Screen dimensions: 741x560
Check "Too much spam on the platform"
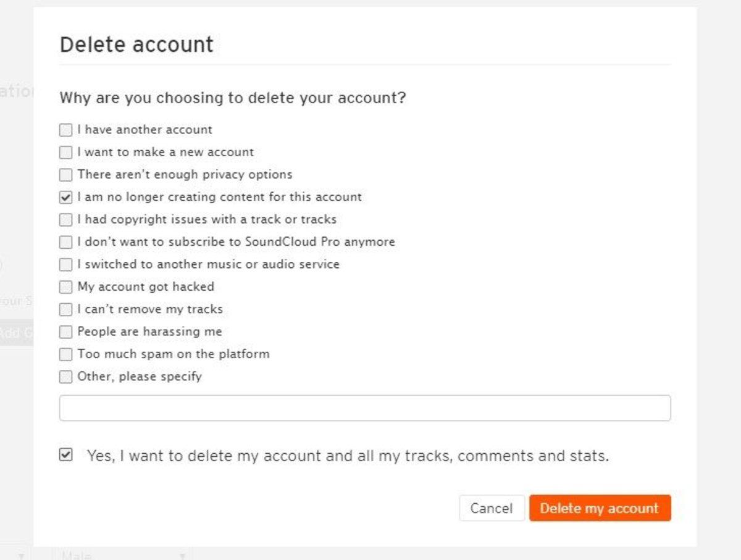coord(65,354)
